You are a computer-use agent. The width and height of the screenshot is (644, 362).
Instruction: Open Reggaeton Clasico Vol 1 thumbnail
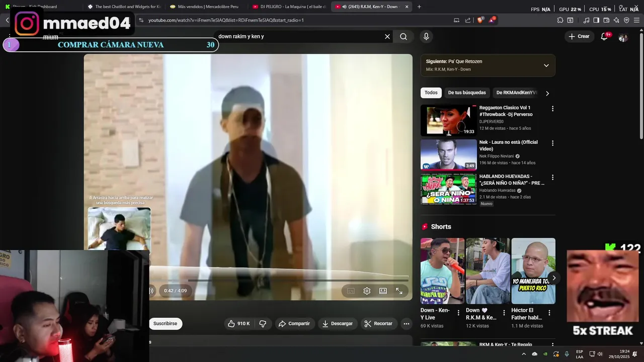[x=448, y=120]
